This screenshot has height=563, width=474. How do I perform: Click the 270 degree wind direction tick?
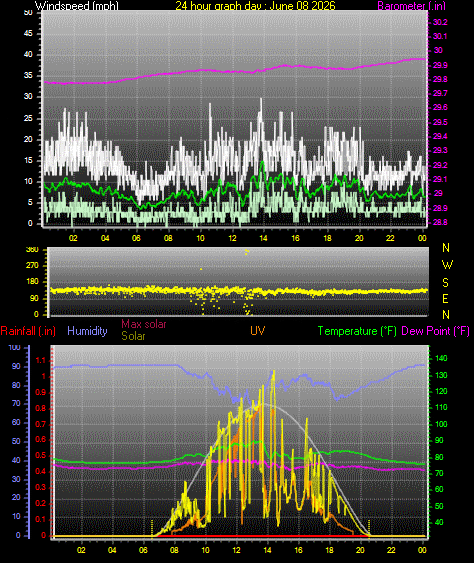click(32, 265)
